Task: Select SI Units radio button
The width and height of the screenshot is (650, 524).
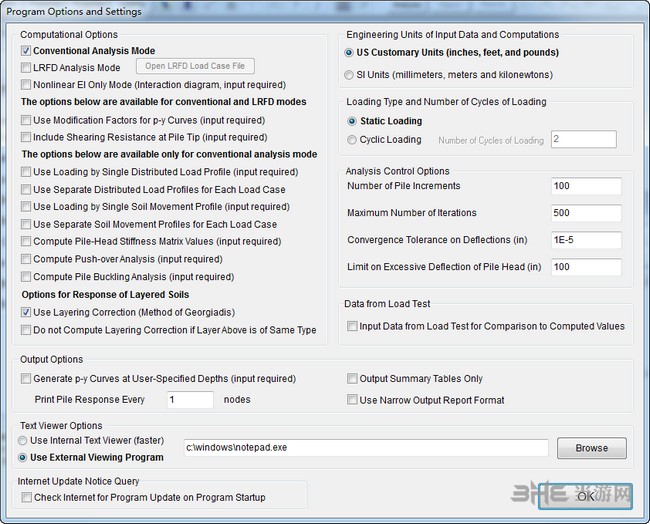Action: (x=349, y=75)
